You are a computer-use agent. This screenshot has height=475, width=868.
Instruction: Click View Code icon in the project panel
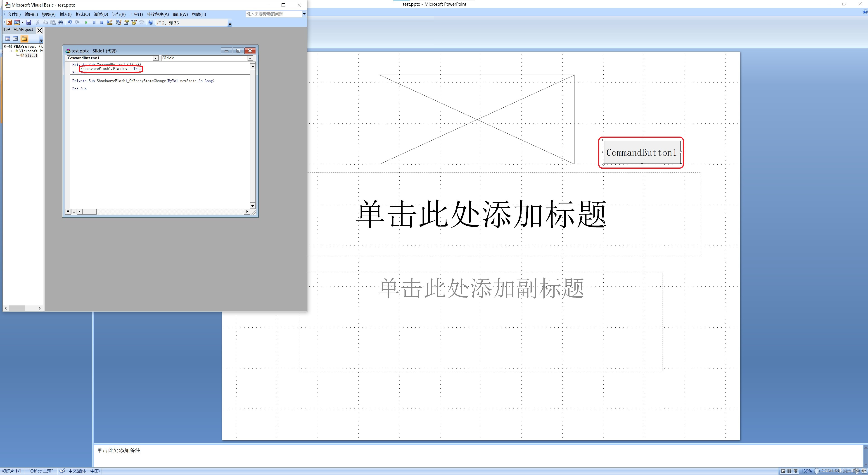[x=7, y=38]
